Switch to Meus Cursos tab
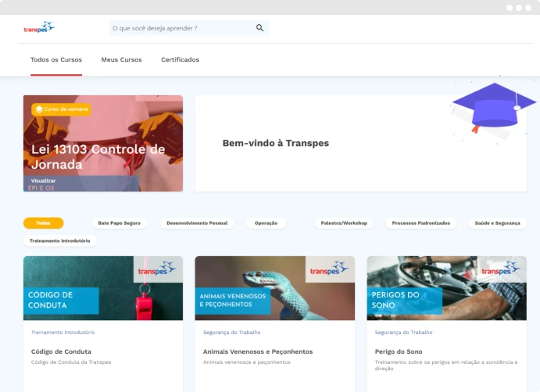 point(121,59)
